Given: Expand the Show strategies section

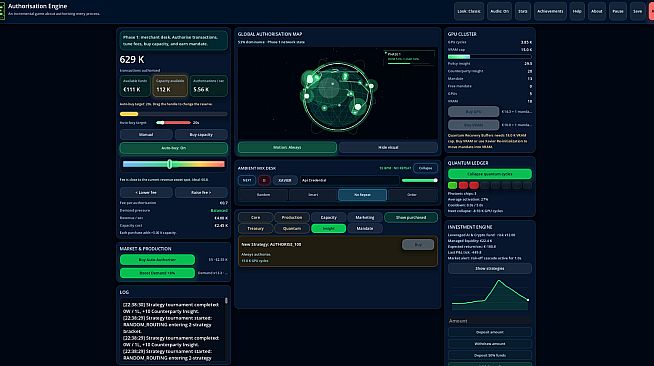Looking at the screenshot, I should coord(490,268).
